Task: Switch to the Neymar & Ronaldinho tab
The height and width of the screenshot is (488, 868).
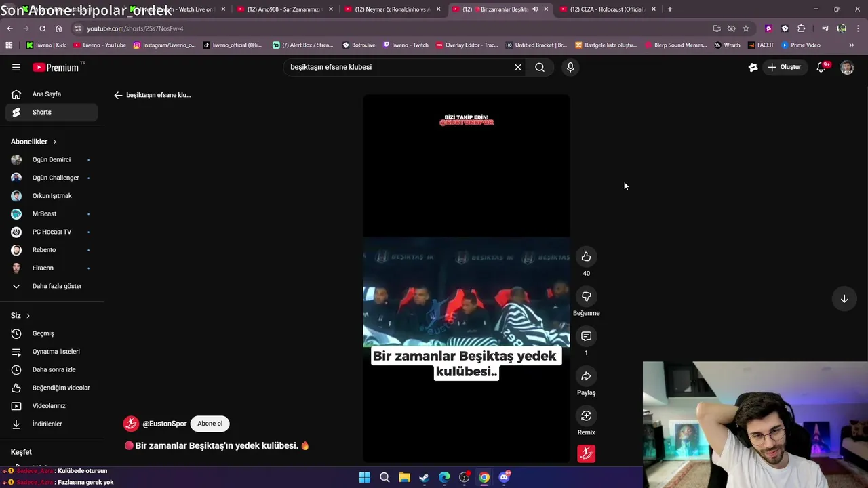Action: (392, 9)
